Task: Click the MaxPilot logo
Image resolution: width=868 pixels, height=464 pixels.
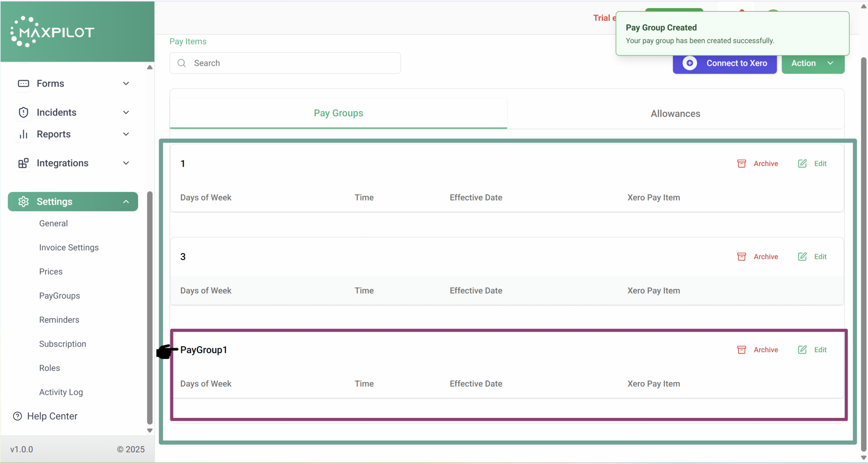Action: pyautogui.click(x=53, y=32)
